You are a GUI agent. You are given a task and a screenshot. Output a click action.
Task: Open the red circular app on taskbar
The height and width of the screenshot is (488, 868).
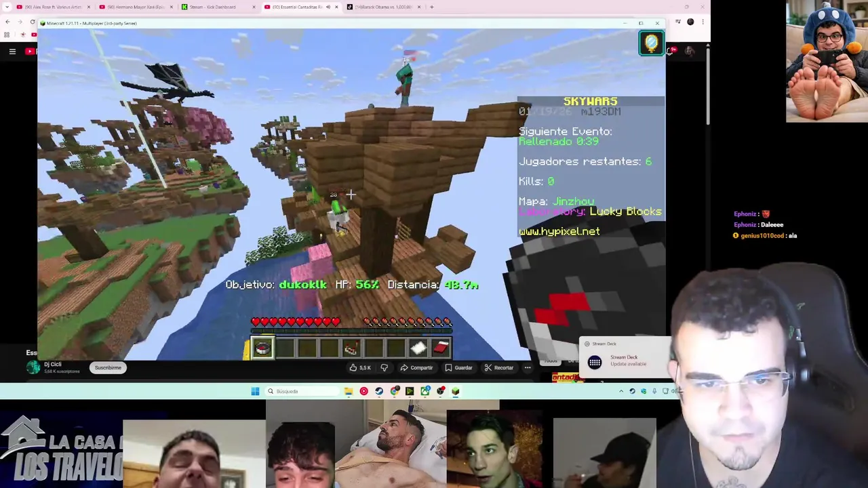(363, 391)
